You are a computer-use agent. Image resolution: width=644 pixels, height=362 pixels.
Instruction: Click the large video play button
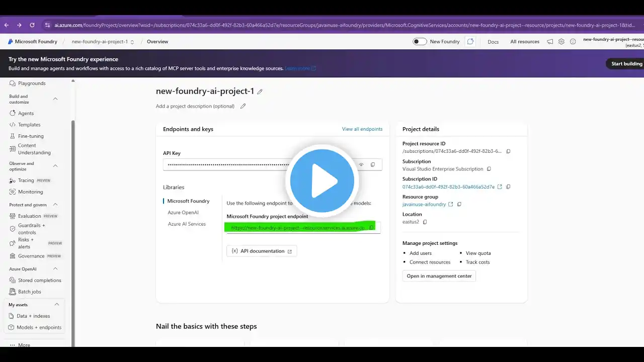tap(322, 181)
